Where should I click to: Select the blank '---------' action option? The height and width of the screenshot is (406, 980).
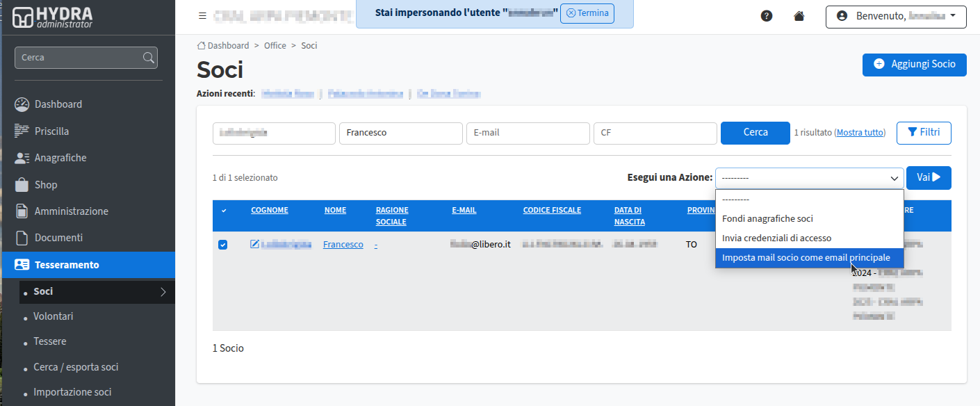pos(809,199)
